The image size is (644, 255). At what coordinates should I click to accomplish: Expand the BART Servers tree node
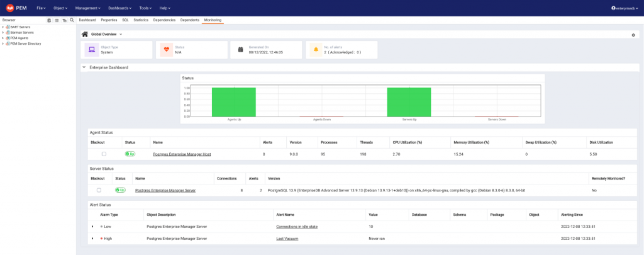(3, 27)
